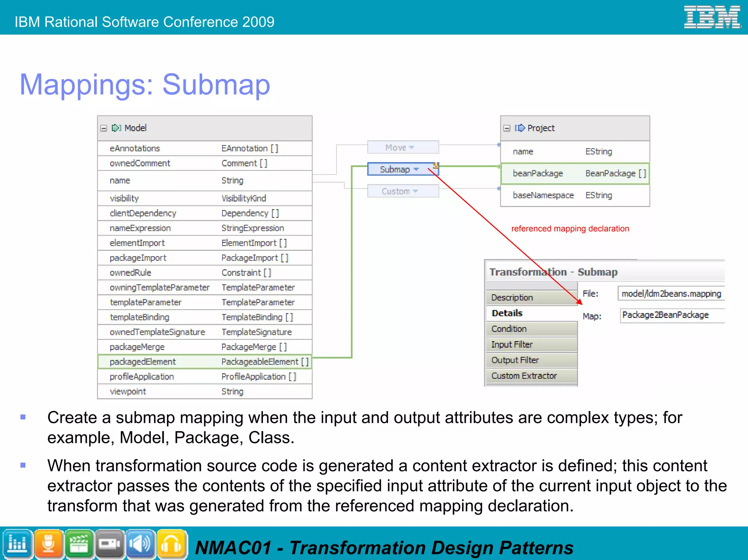Click the Model input object icon
The image size is (748, 560).
coord(117,128)
